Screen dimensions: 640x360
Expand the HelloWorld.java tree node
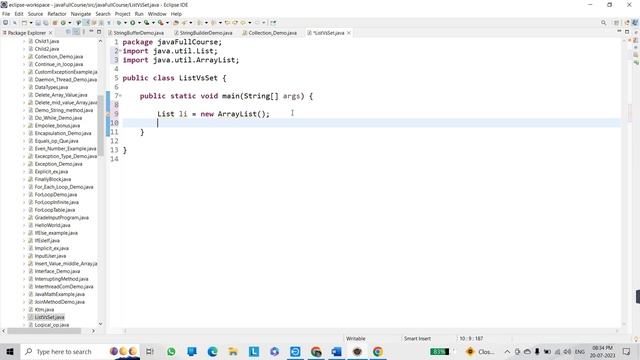click(24, 225)
